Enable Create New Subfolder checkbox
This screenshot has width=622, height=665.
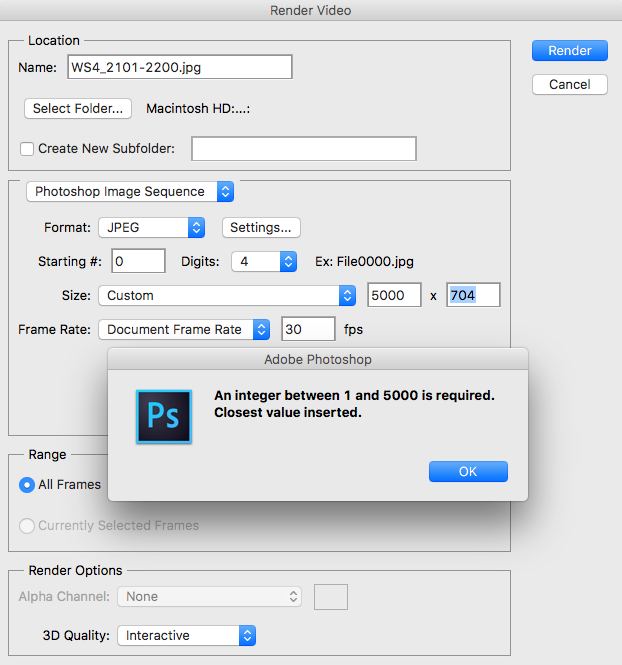click(27, 149)
